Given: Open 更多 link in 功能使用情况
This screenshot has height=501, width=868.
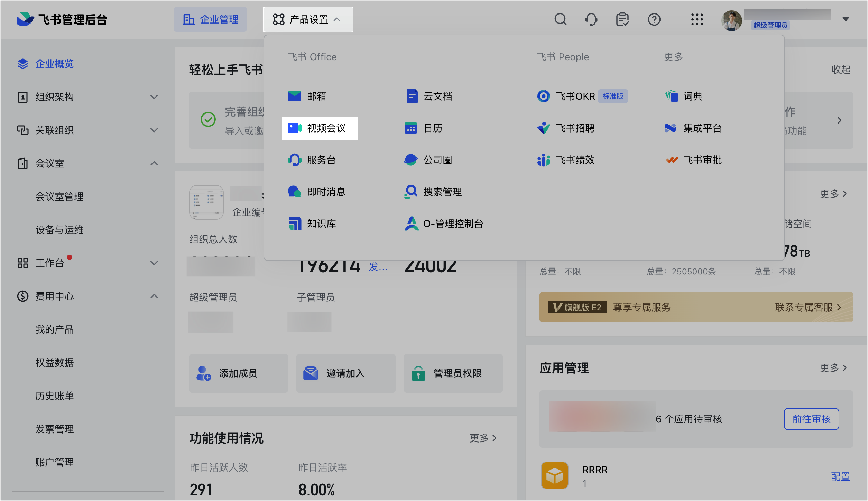Looking at the screenshot, I should (483, 438).
